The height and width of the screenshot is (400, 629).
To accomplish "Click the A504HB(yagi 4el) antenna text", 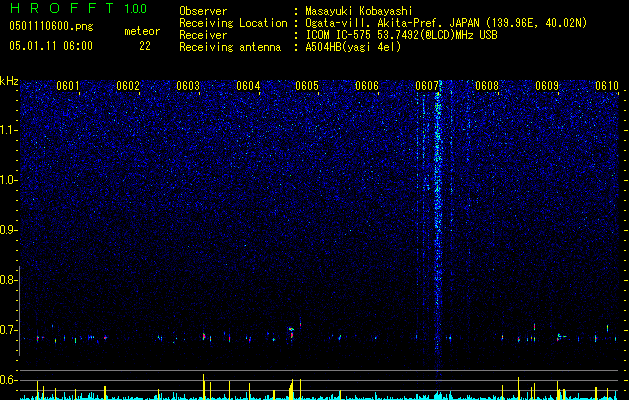I will [353, 47].
